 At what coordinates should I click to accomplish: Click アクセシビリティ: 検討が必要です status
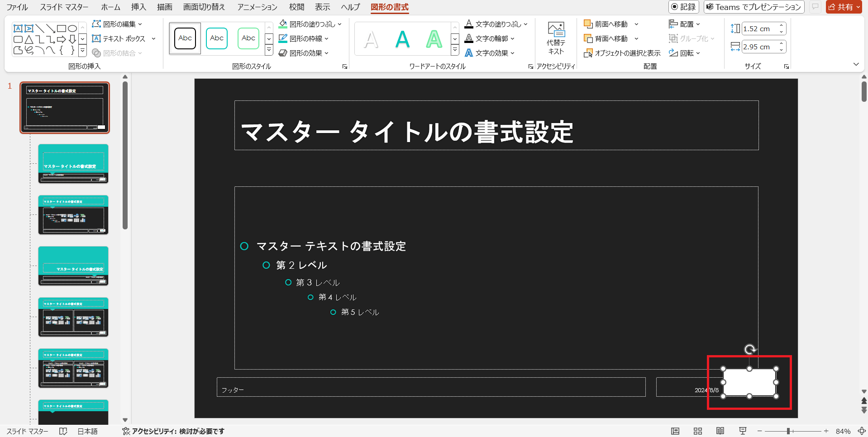click(173, 431)
